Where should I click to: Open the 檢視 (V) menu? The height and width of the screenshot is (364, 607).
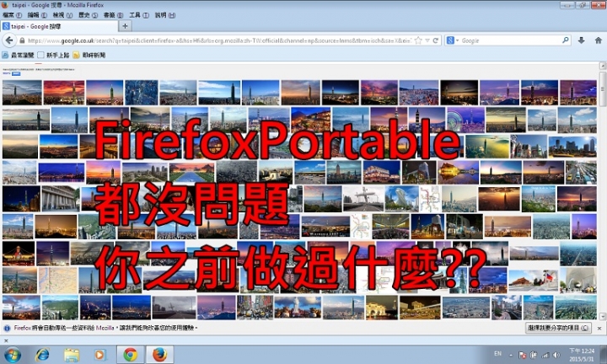click(62, 15)
